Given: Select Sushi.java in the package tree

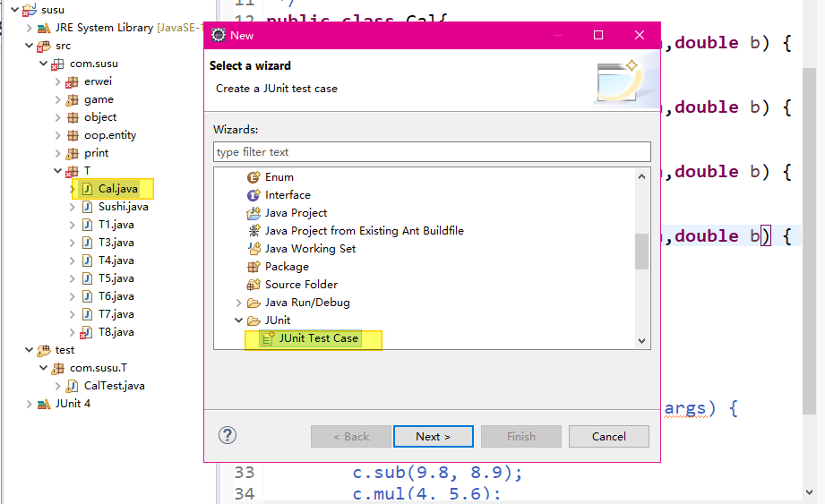Looking at the screenshot, I should click(x=123, y=207).
